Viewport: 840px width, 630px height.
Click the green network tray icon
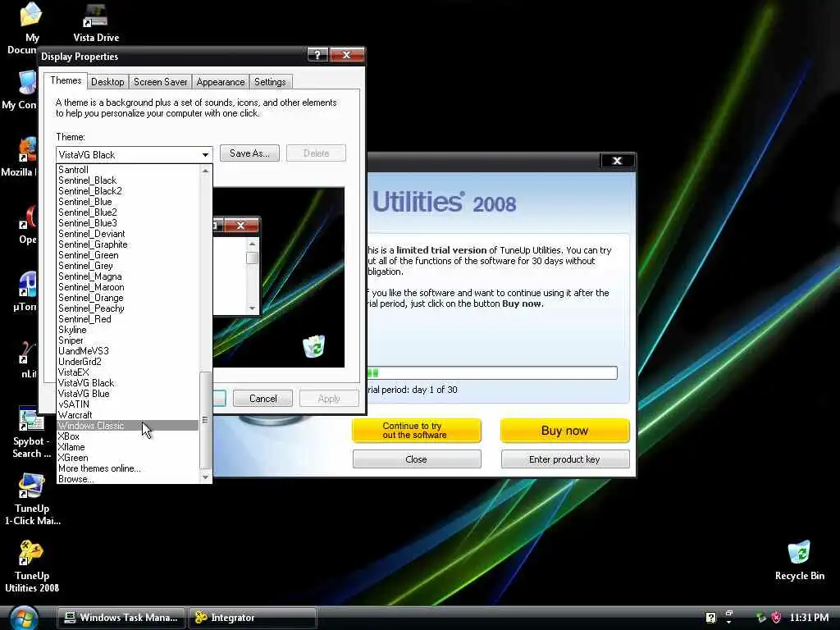[761, 618]
